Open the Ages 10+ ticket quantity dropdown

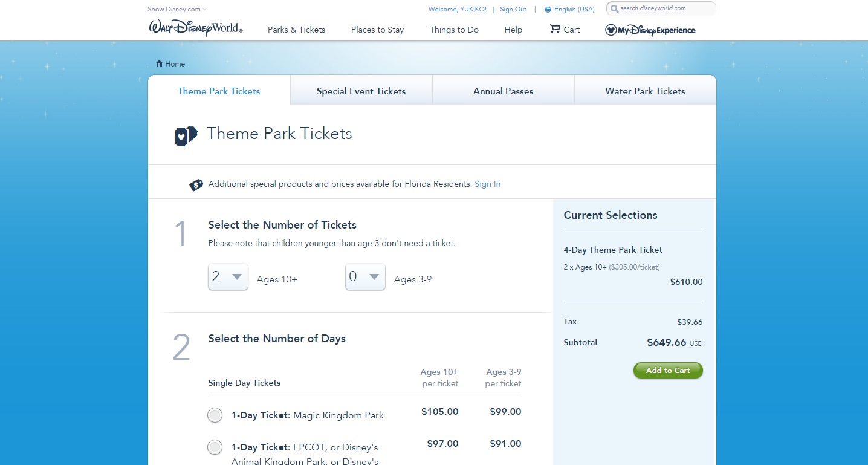(x=228, y=277)
